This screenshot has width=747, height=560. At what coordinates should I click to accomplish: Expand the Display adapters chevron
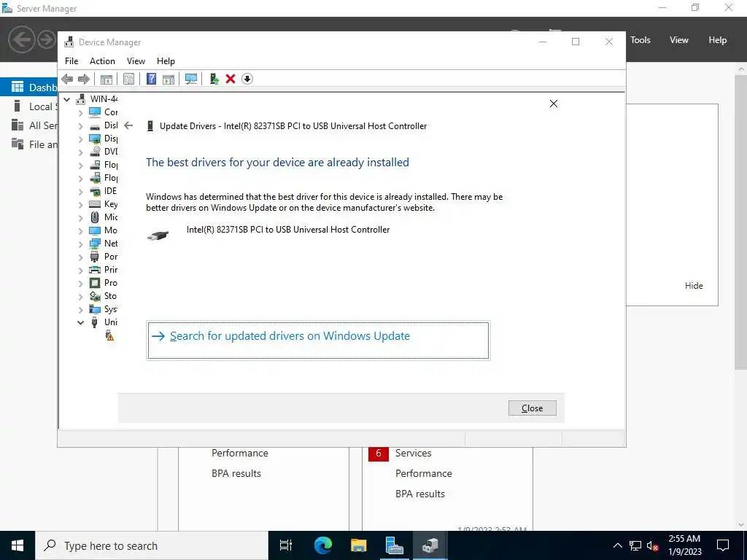80,139
